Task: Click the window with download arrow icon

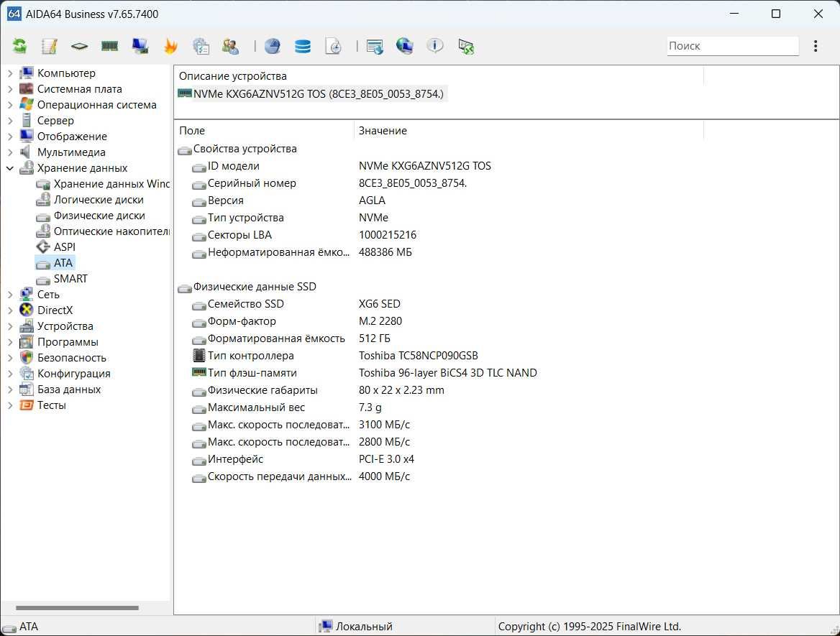Action: 375,47
